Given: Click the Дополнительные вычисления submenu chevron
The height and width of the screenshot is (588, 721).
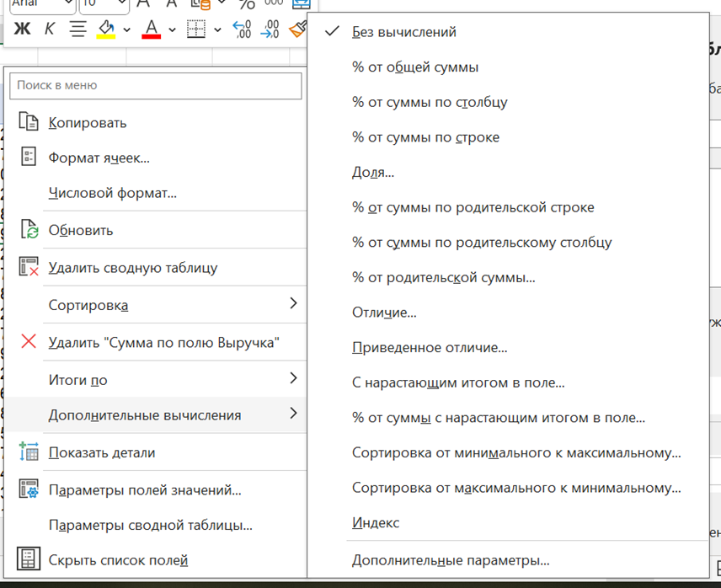Looking at the screenshot, I should [x=293, y=414].
